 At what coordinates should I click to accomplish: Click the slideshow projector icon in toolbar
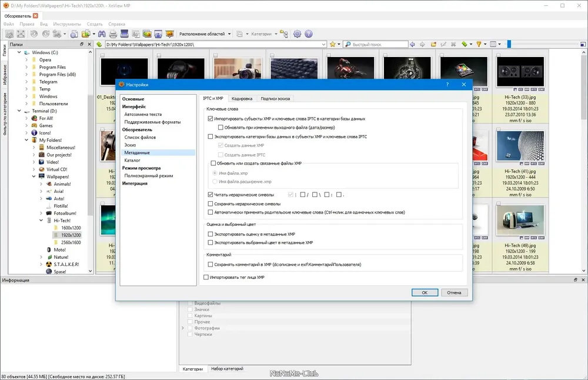(169, 34)
